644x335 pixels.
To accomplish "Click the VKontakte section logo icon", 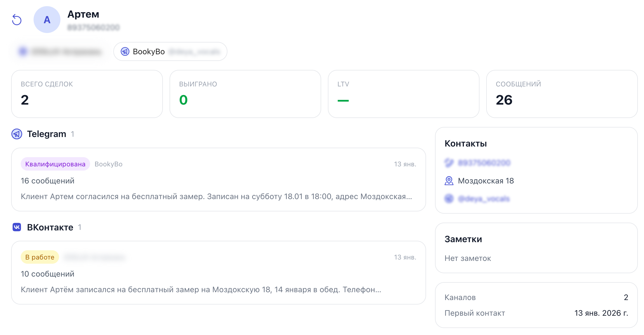I will 17,227.
